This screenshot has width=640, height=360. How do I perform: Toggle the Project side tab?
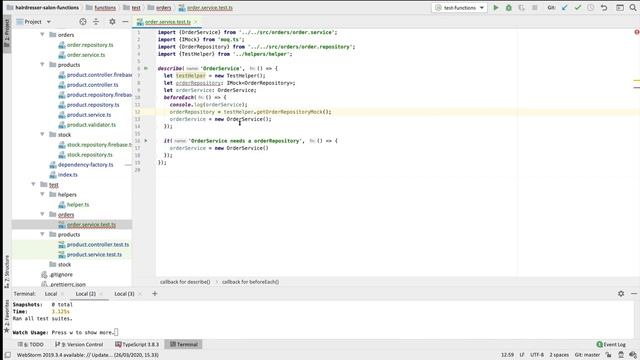7,33
